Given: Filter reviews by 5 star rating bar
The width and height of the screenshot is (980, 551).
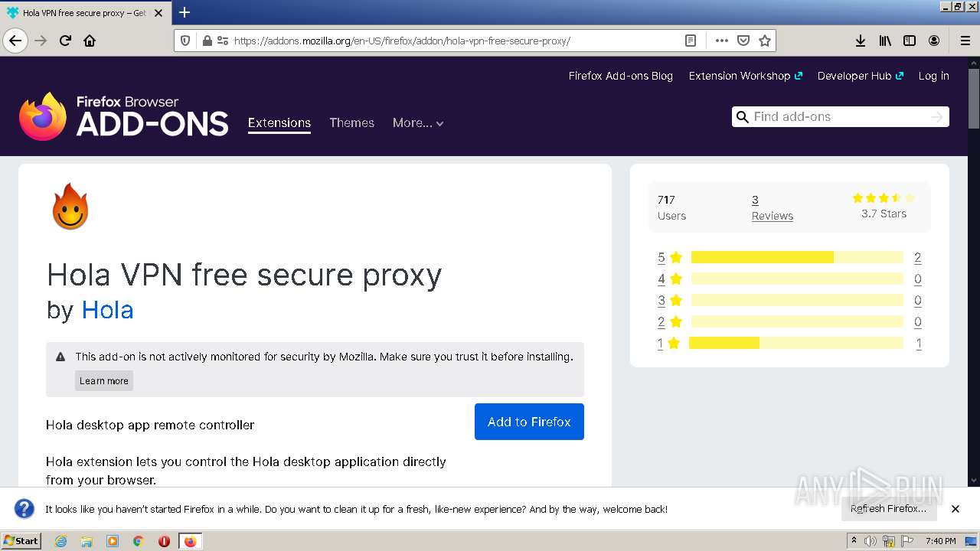Looking at the screenshot, I should pos(797,257).
